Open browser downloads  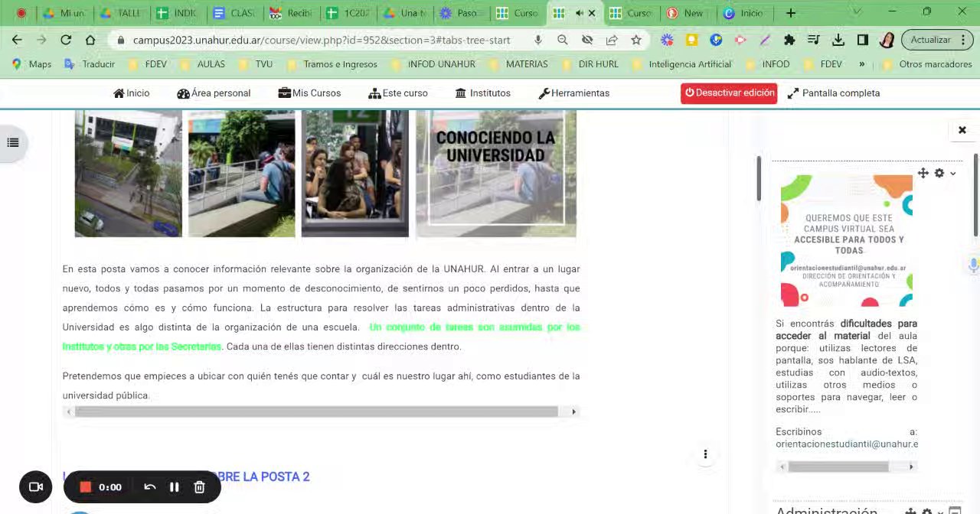click(x=838, y=40)
